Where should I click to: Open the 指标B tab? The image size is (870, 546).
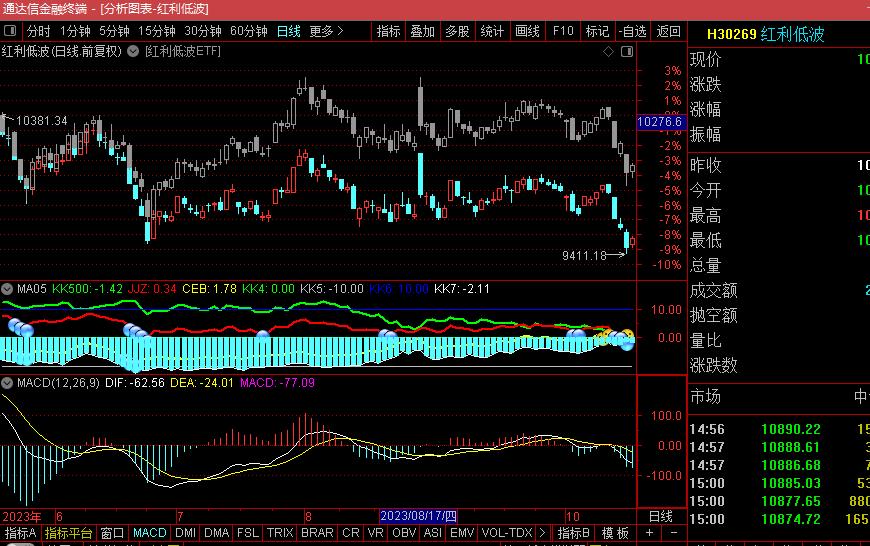point(574,533)
